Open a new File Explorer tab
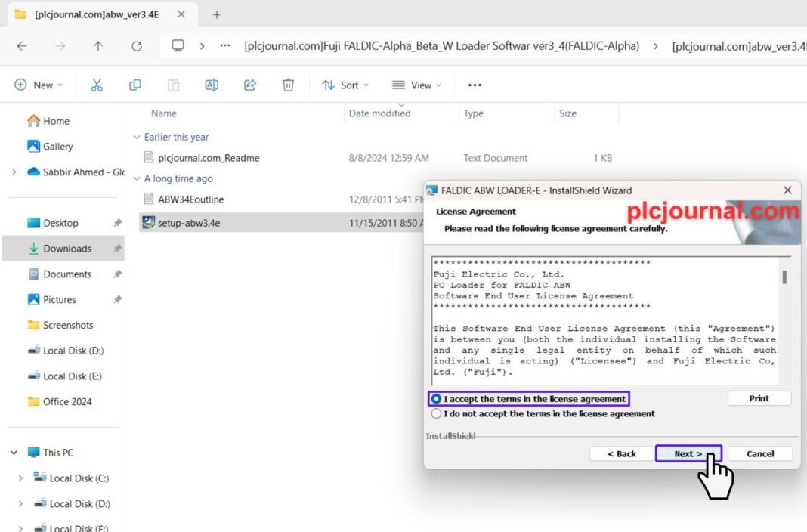The image size is (807, 532). (217, 14)
